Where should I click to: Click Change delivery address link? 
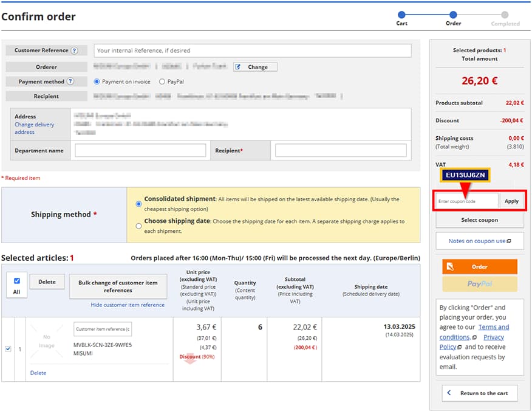(34, 128)
